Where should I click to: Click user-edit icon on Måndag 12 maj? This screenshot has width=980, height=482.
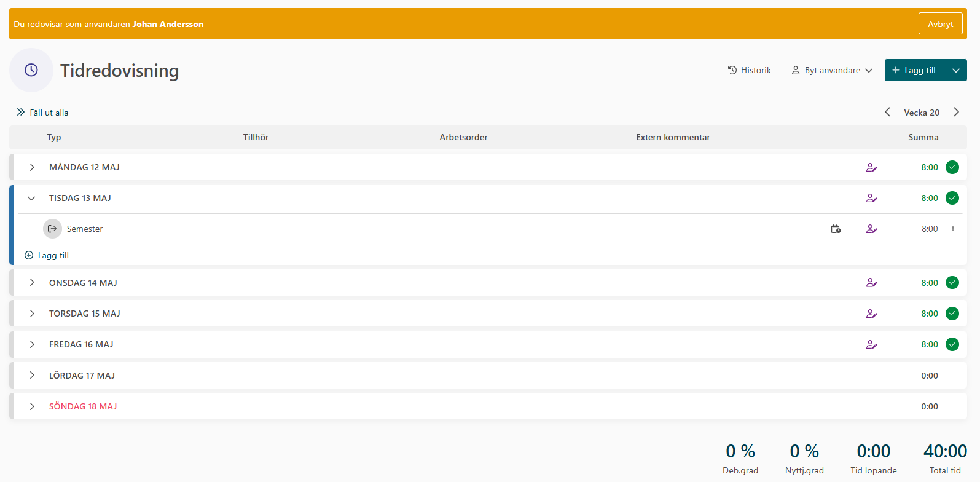coord(871,167)
